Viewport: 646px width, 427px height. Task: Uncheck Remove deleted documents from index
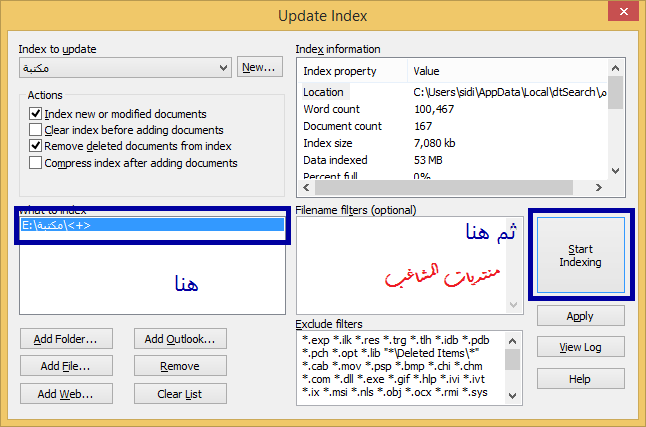[36, 146]
